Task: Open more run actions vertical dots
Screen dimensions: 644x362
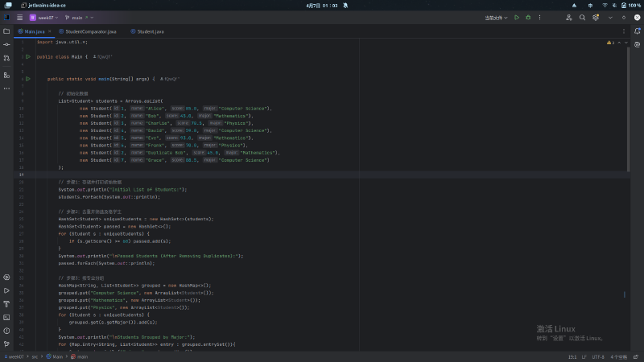Action: [x=539, y=18]
